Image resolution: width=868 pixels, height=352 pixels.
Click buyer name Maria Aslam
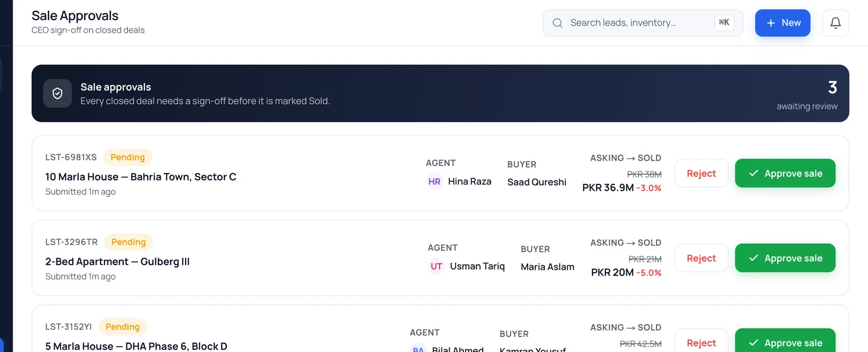tap(547, 267)
